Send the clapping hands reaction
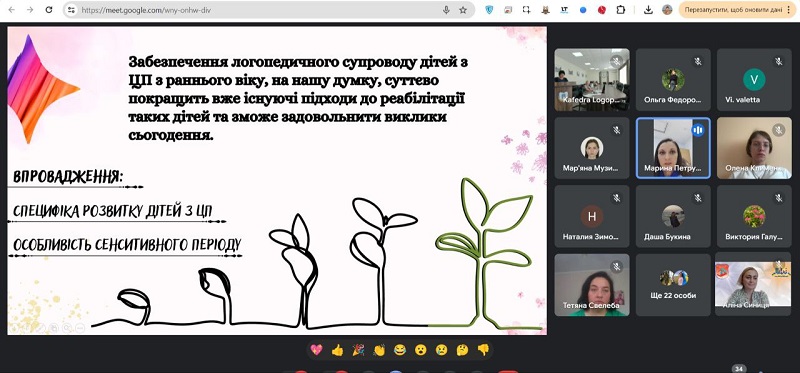 (379, 350)
